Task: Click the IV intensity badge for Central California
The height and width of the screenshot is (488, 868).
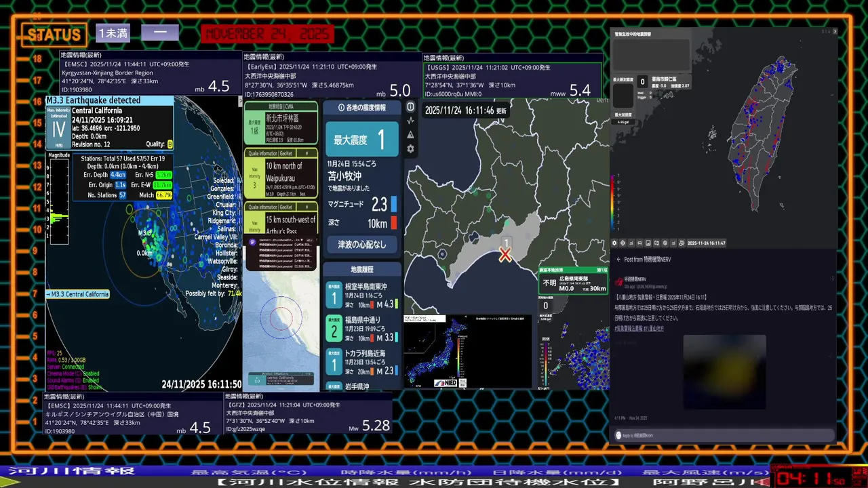Action: click(58, 127)
